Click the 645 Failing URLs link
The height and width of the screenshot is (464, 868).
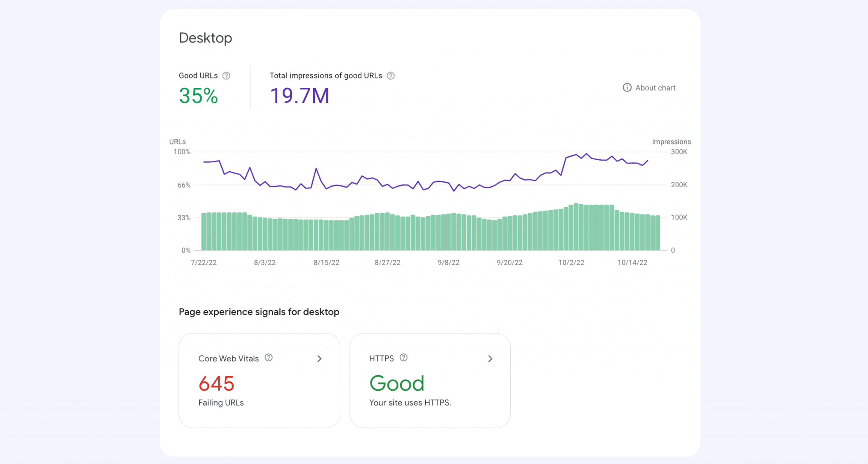point(217,383)
